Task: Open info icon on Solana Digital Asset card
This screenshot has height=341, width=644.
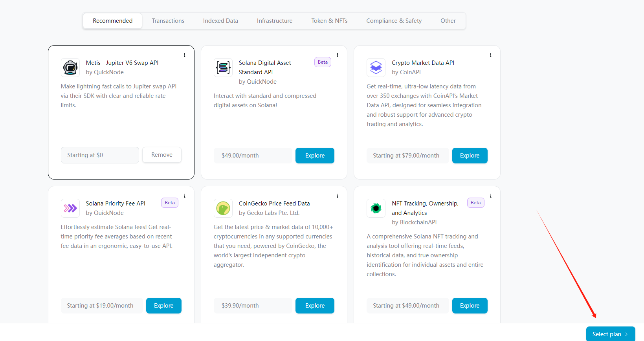Action: point(338,55)
